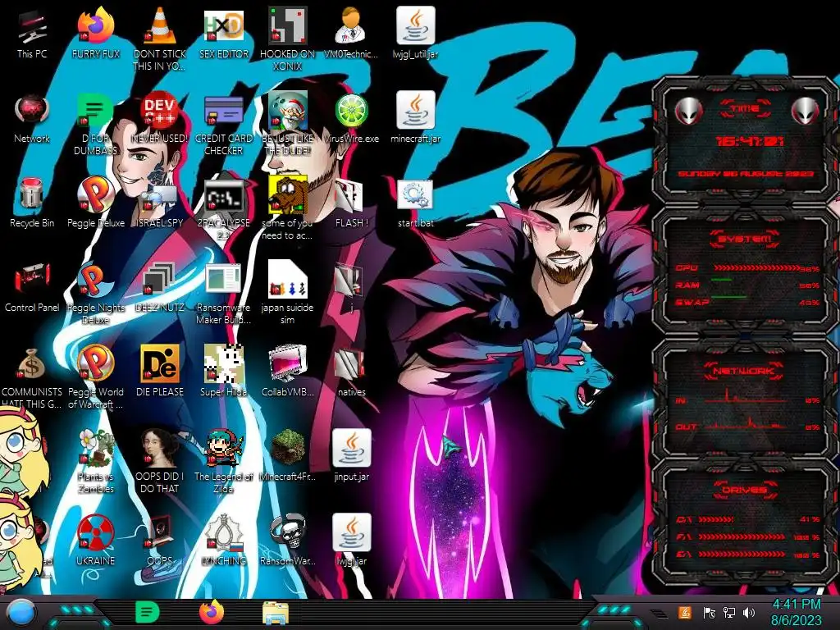Click the taskbar clock showing 4:41 PM

pos(796,612)
